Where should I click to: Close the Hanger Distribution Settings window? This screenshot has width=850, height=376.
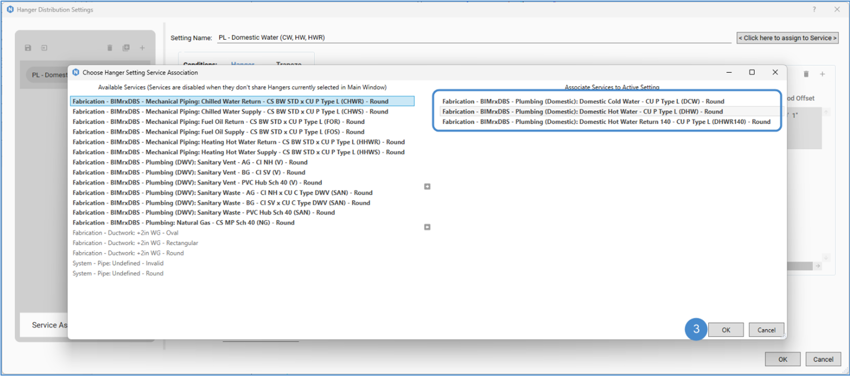pyautogui.click(x=836, y=10)
